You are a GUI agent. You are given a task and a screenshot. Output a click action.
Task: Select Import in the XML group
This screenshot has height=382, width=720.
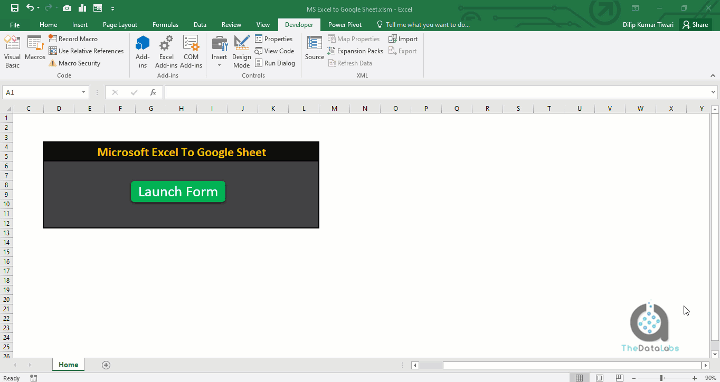point(403,39)
